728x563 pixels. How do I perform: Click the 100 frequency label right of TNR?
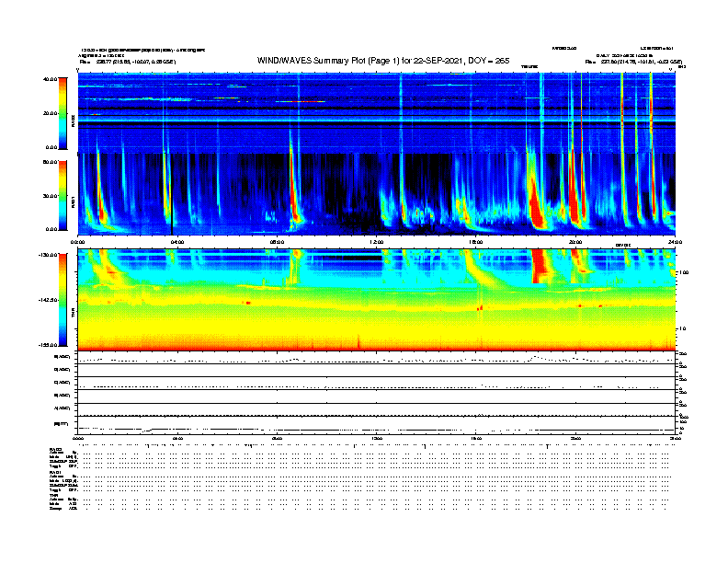pos(685,272)
